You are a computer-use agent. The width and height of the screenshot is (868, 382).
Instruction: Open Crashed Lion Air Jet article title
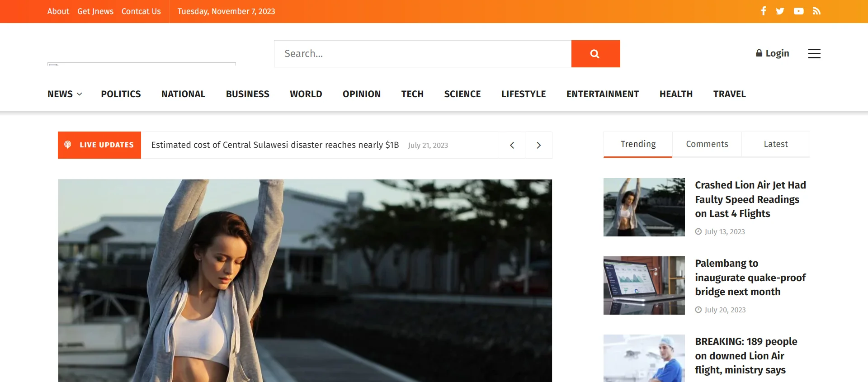[x=750, y=199]
